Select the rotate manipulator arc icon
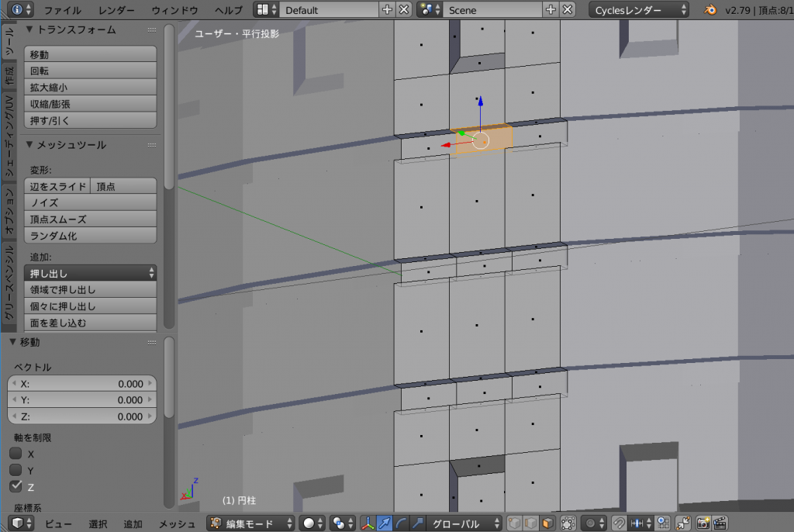This screenshot has height=532, width=794. pos(401,523)
